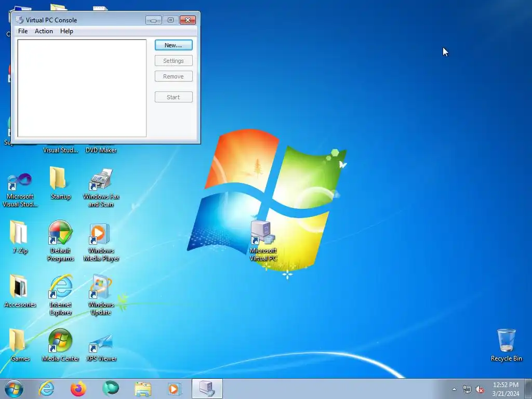Open the Help menu
Viewport: 532px width, 399px height.
[66, 31]
